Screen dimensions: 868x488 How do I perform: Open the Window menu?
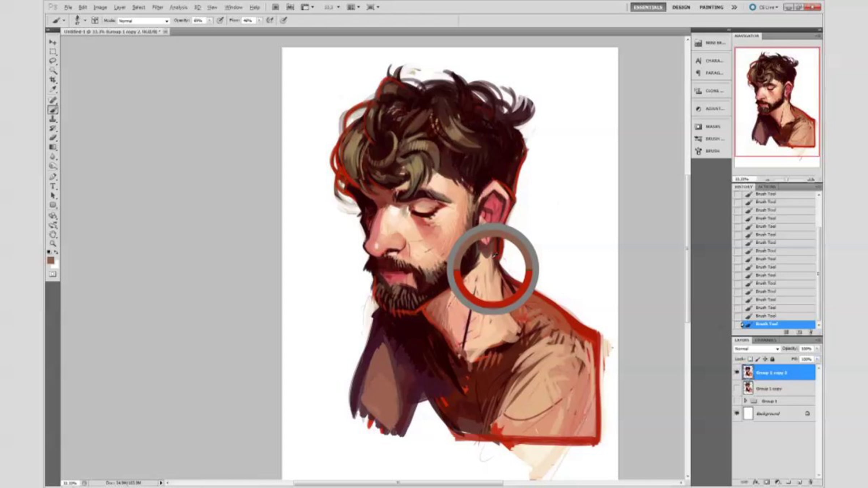233,7
